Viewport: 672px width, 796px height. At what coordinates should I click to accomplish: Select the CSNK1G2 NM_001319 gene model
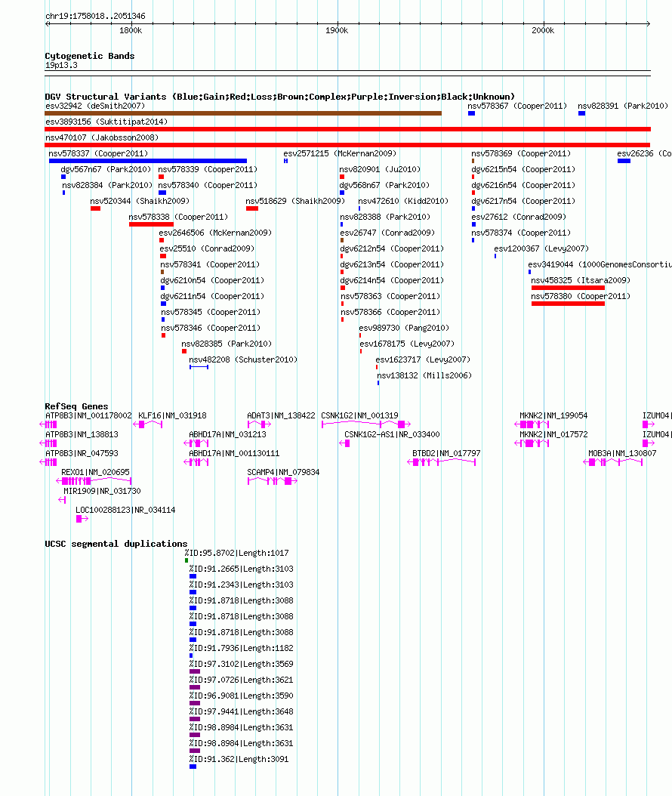[x=366, y=424]
